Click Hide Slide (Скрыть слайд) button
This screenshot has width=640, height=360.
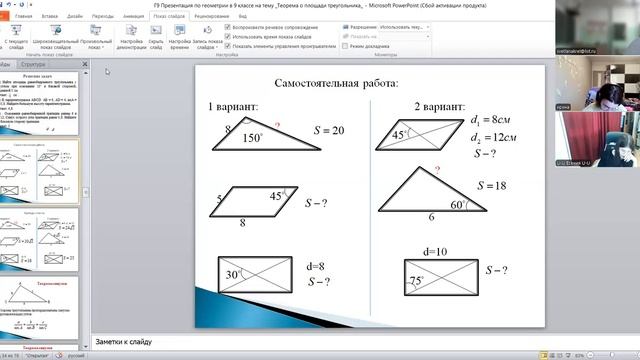coord(156,37)
